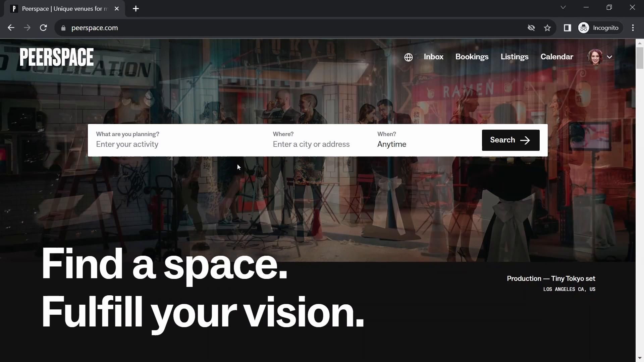Open tab search dropdown arrow
The image size is (644, 362).
[x=563, y=7]
